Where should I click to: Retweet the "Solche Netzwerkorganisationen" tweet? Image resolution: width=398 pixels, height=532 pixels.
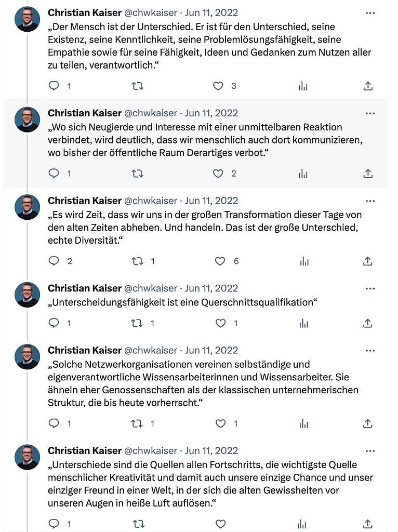pyautogui.click(x=138, y=424)
